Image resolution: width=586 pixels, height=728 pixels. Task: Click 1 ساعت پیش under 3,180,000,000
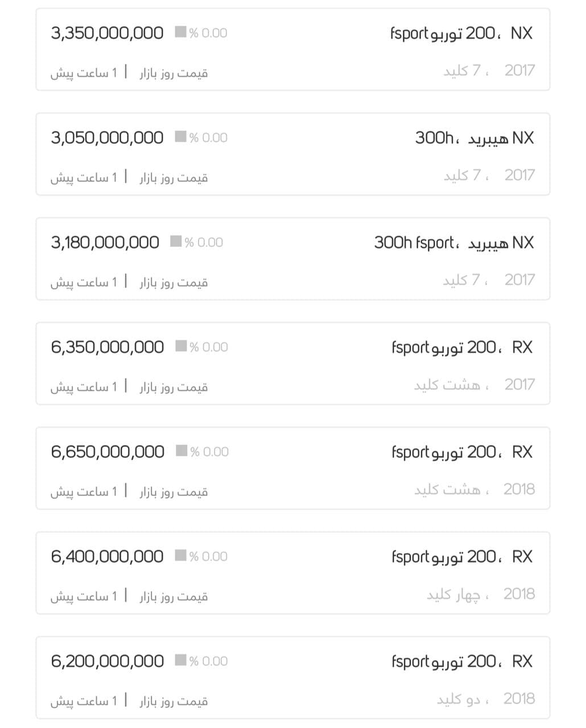84,282
